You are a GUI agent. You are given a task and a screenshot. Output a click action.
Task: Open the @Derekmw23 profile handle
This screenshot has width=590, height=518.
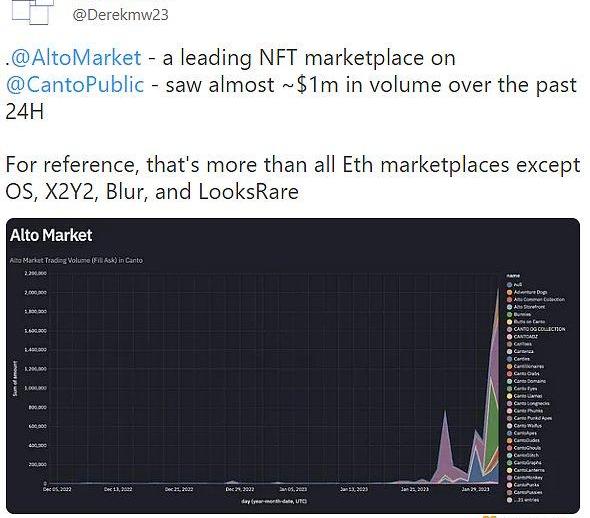pyautogui.click(x=120, y=15)
